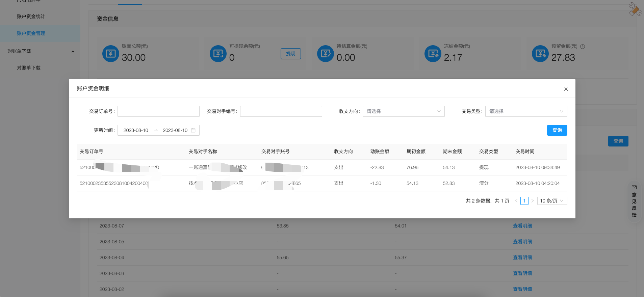The width and height of the screenshot is (644, 297).
Task: Click the 76.96 opening balance cell
Action: coord(412,167)
